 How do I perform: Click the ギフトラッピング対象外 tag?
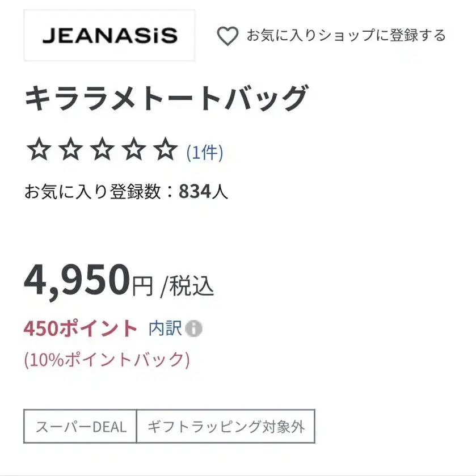226,426
